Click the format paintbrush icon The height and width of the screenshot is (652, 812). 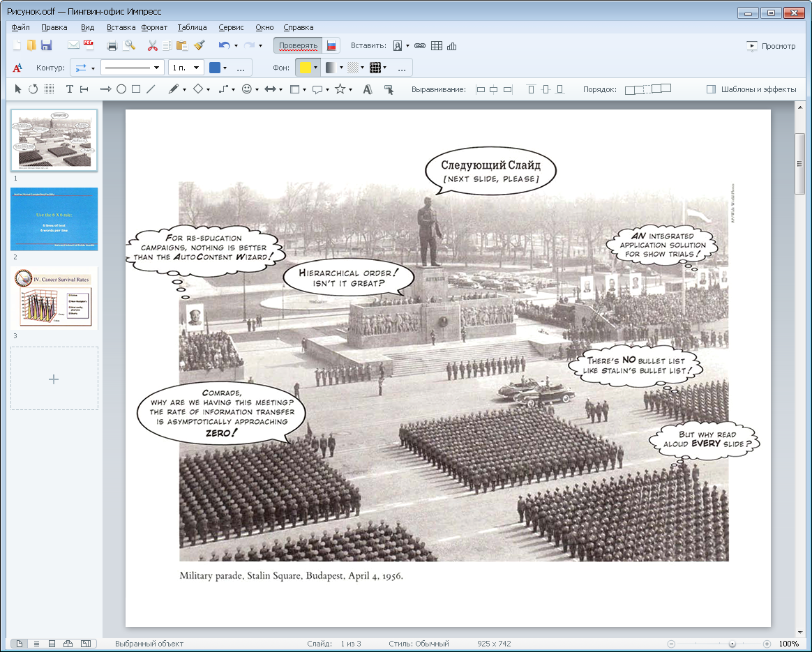pyautogui.click(x=199, y=46)
